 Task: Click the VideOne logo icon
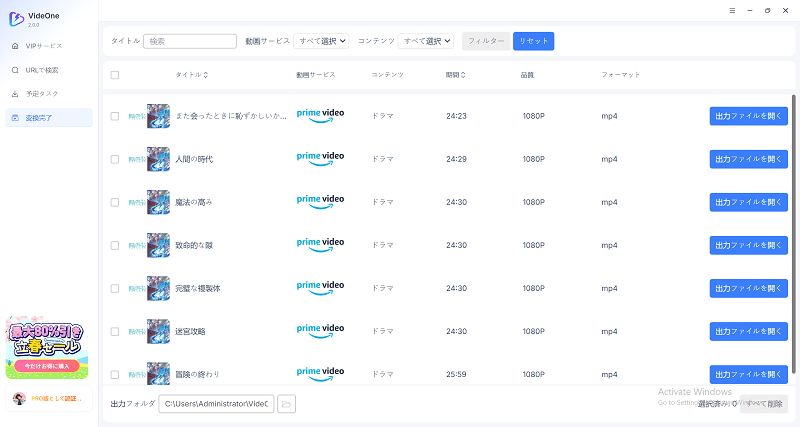[x=16, y=19]
